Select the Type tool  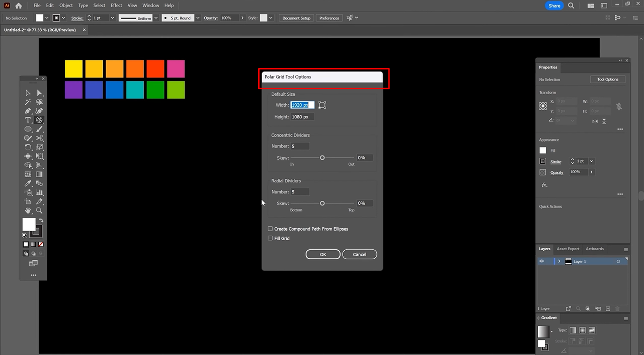(x=28, y=120)
